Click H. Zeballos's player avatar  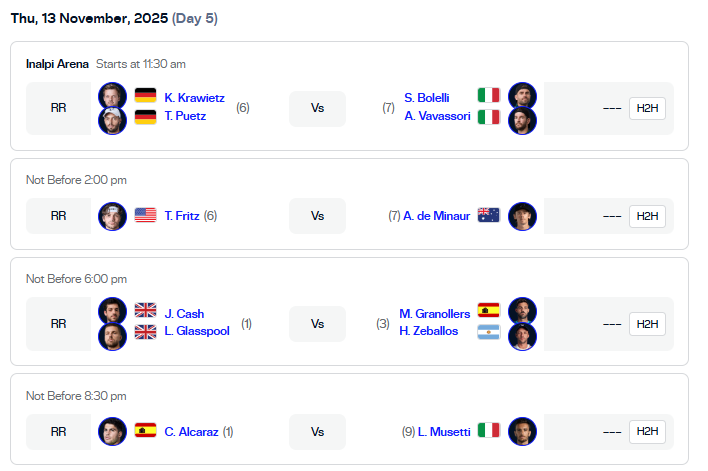(x=522, y=336)
